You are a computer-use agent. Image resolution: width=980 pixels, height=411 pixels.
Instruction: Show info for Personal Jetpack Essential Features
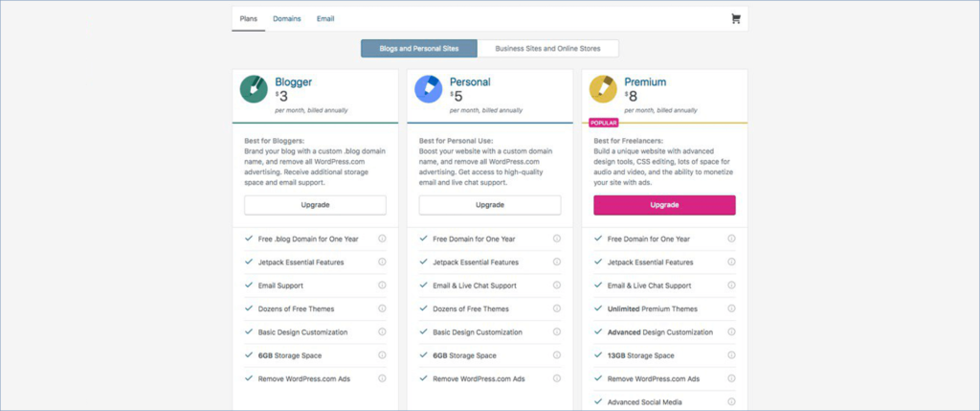(x=557, y=262)
